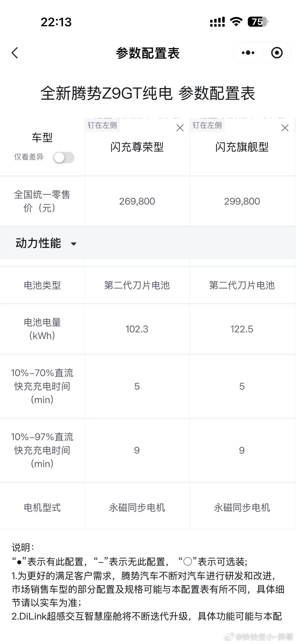Click the 车型 column label
This screenshot has height=644, width=296.
(x=42, y=136)
